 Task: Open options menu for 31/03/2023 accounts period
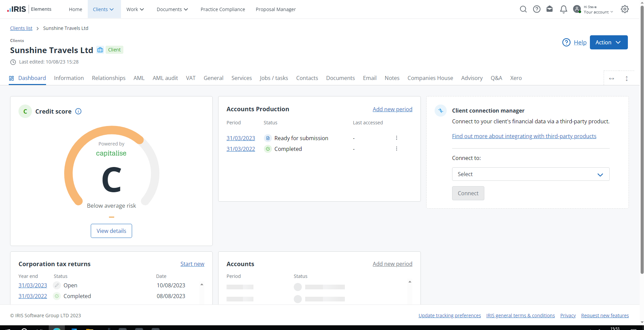click(x=397, y=138)
